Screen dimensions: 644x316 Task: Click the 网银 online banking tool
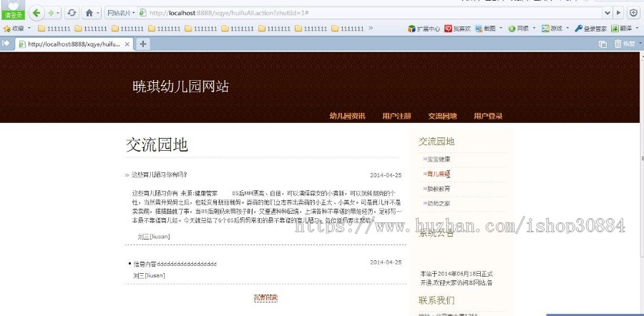click(518, 29)
